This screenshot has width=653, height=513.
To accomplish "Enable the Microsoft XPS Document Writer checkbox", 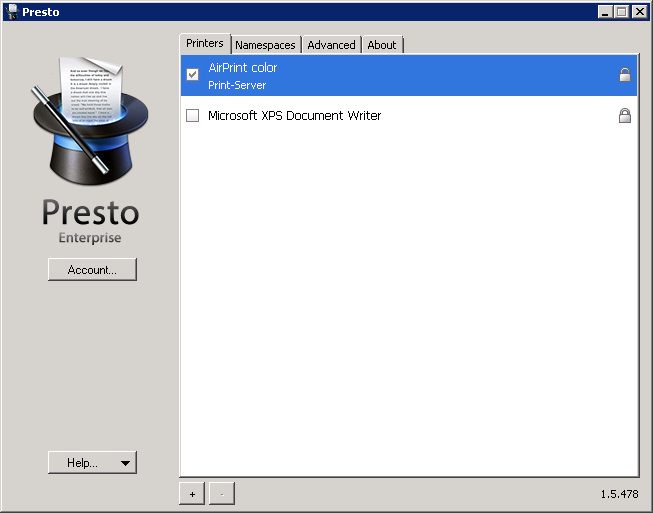I will coord(192,115).
